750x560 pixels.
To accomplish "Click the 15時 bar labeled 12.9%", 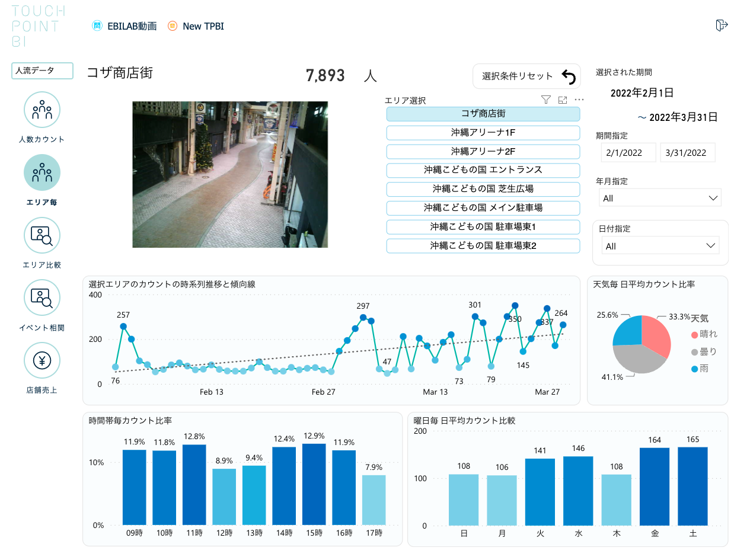I will click(x=314, y=485).
